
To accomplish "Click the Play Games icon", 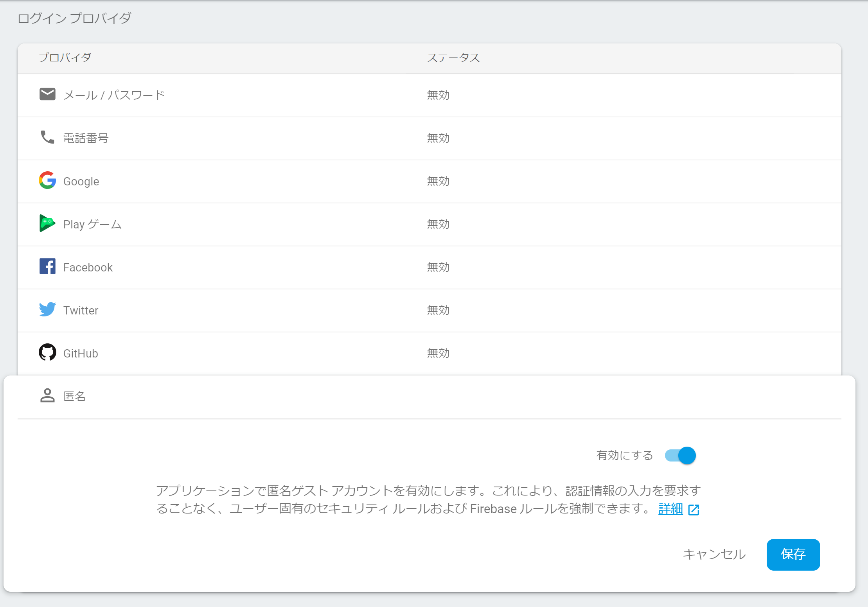I will tap(47, 223).
